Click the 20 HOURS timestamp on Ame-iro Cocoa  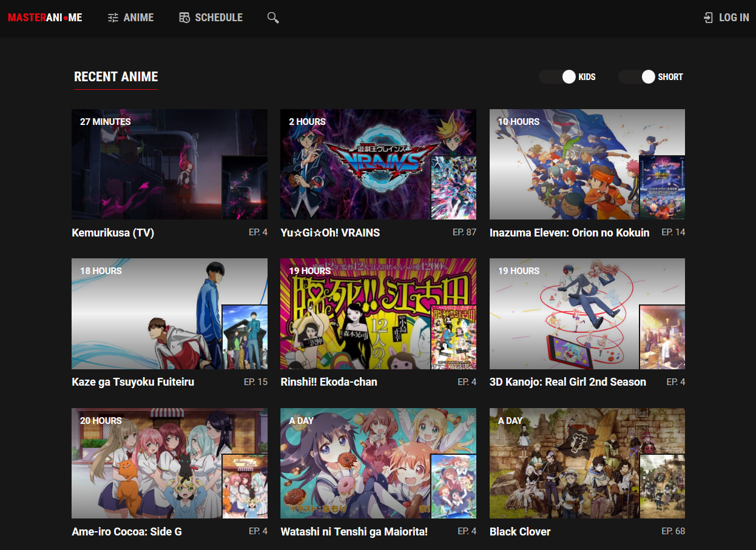(101, 421)
